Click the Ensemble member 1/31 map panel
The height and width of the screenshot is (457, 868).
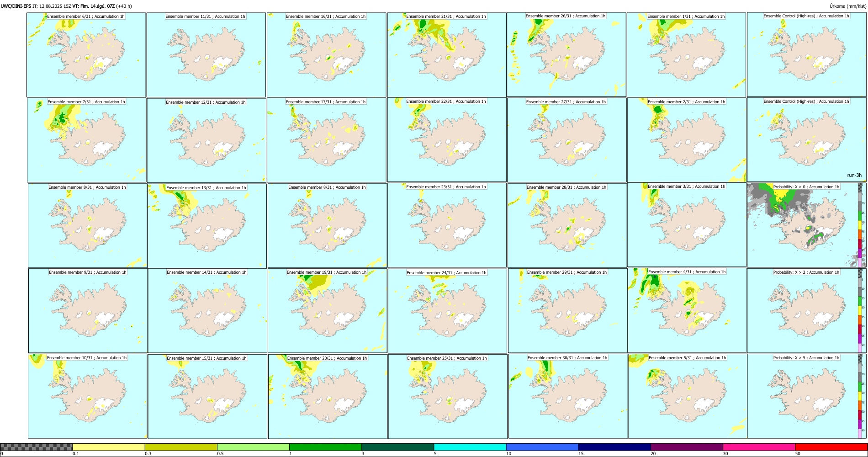tap(686, 55)
